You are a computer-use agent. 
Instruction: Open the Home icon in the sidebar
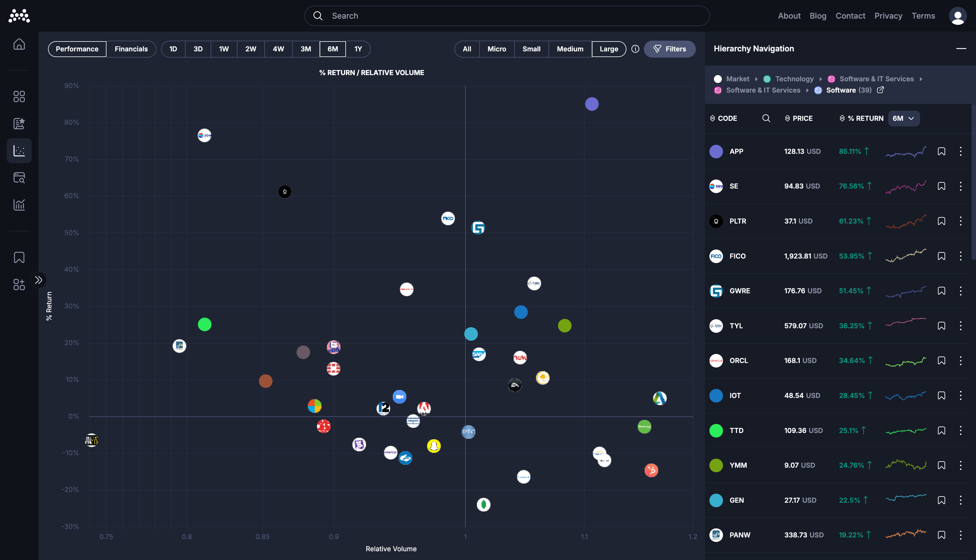pos(19,44)
